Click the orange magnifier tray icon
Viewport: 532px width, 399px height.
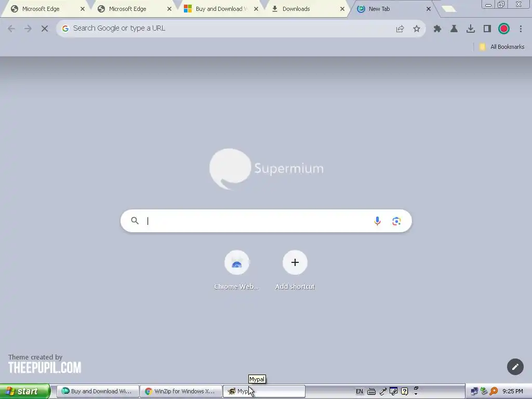click(494, 392)
